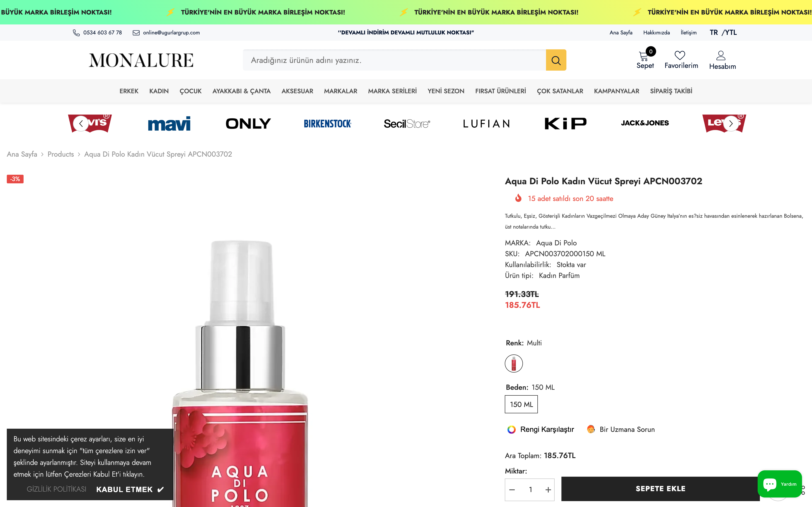Decrease quantity with the minus button
Viewport: 812px width, 507px height.
coord(512,490)
